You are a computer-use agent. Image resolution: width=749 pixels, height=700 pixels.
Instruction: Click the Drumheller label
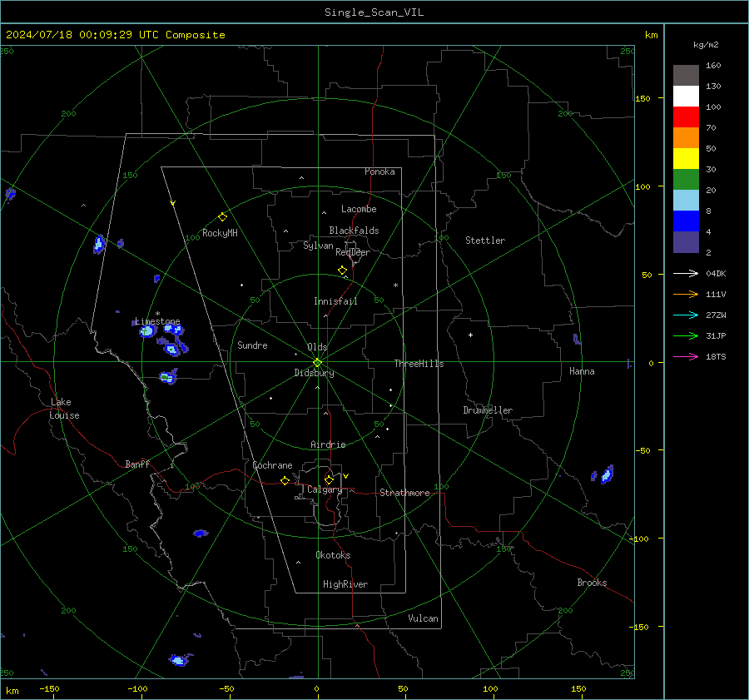pos(488,410)
